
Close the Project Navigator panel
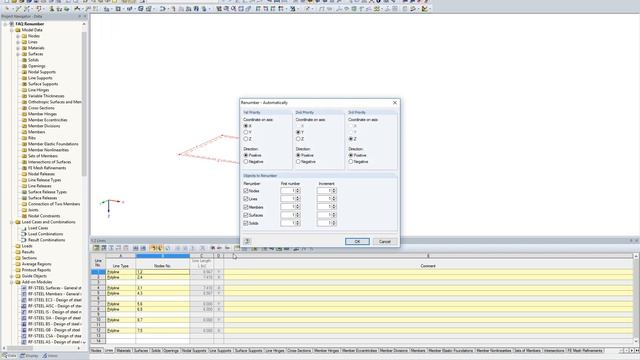pyautogui.click(x=85, y=16)
